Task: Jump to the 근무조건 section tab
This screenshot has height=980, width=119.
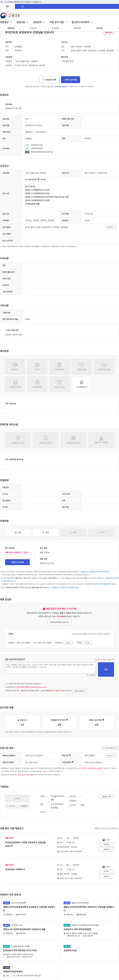Action: 33,28
